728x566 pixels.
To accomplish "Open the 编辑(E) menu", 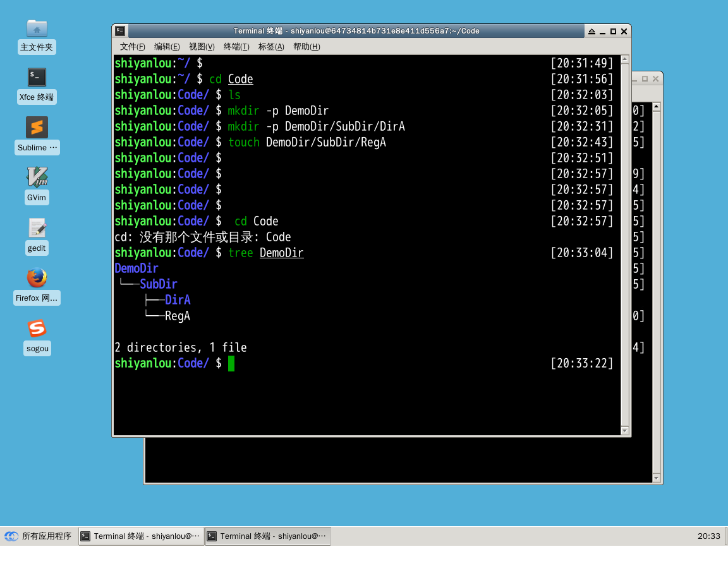I will coord(166,47).
